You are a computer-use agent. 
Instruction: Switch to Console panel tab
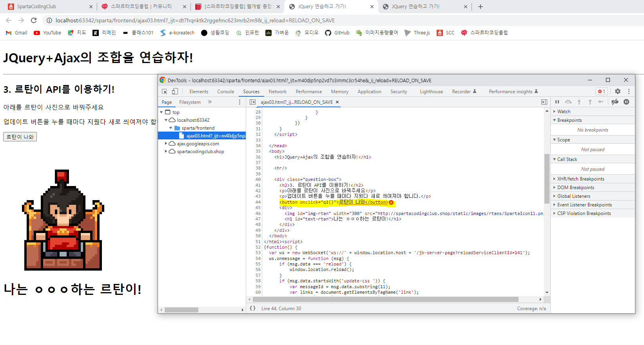pos(226,91)
